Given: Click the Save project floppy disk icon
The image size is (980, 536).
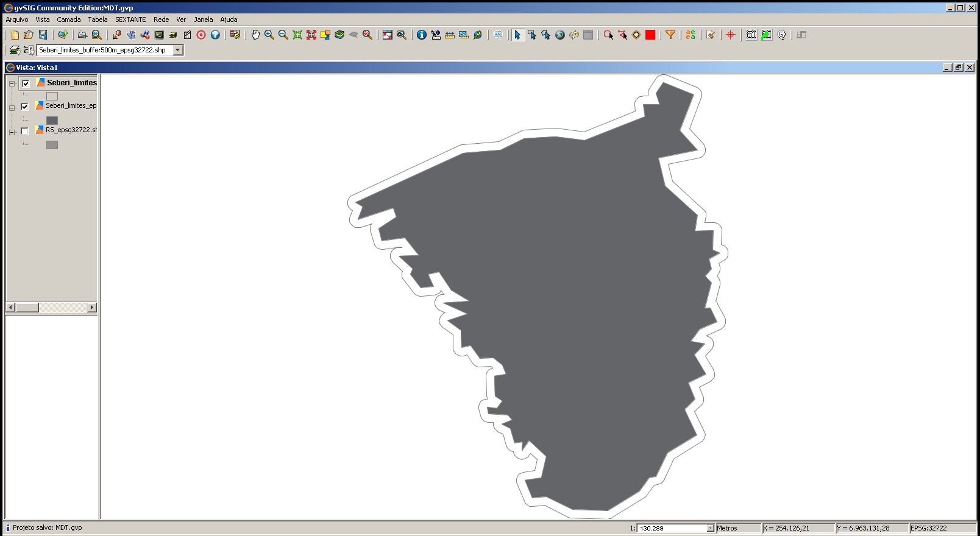Looking at the screenshot, I should click(43, 35).
